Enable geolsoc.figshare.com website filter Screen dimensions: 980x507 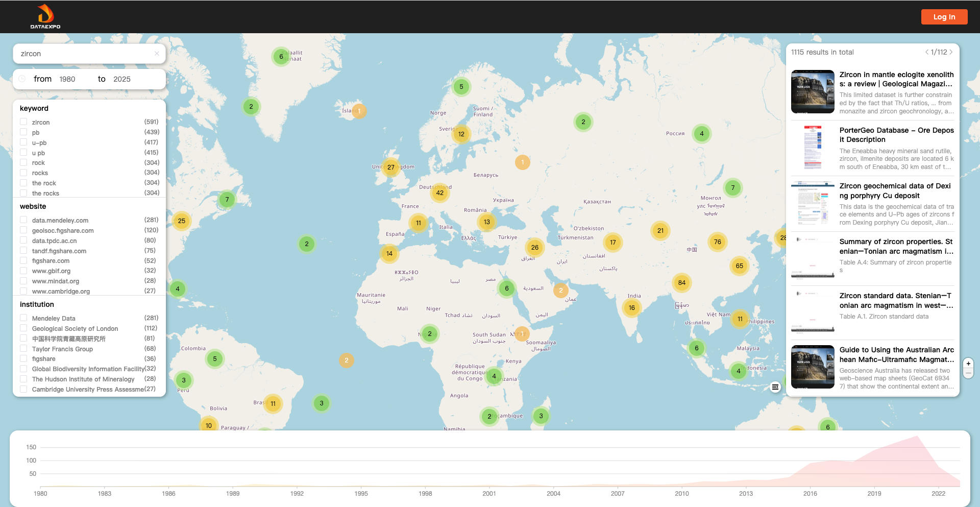pos(23,230)
